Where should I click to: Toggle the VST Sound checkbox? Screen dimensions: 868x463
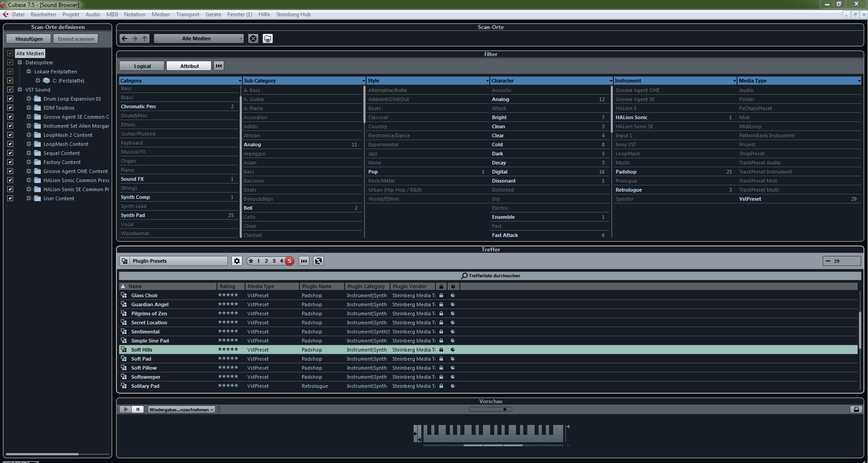pyautogui.click(x=10, y=90)
